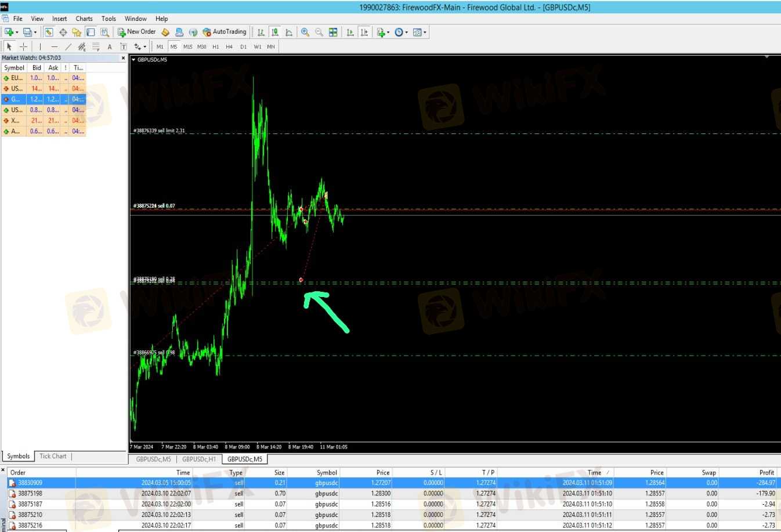Select the Crosshair tool
Viewport: 781px width, 532px height.
coord(23,46)
